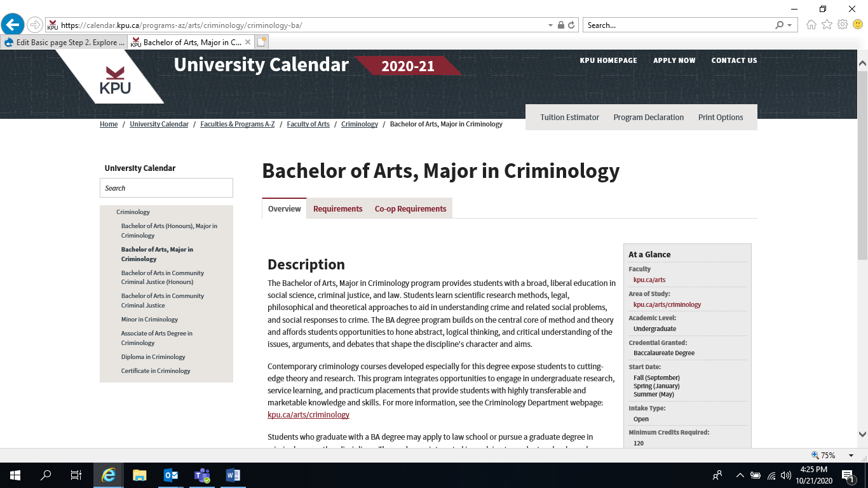Open the address bar history dropdown
This screenshot has height=488, width=868.
click(x=550, y=25)
